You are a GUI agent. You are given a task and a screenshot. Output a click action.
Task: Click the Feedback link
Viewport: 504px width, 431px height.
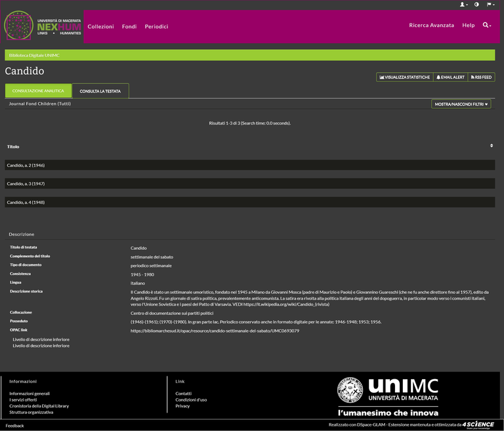pyautogui.click(x=15, y=426)
